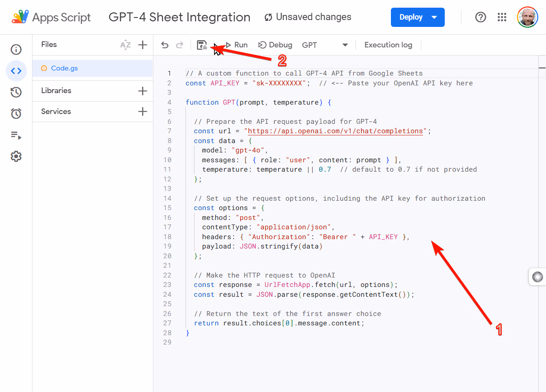Click the Libraries section label
Viewport: 546px width, 392px height.
pos(56,91)
